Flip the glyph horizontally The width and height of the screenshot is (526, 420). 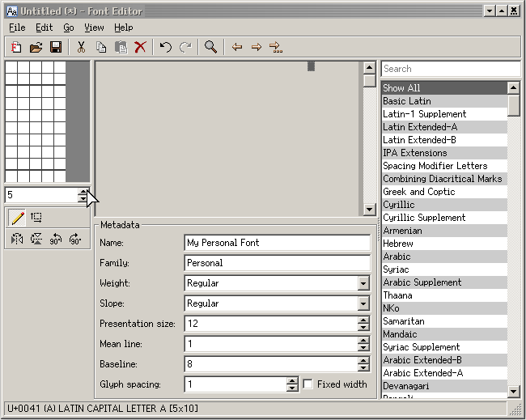[x=17, y=239]
